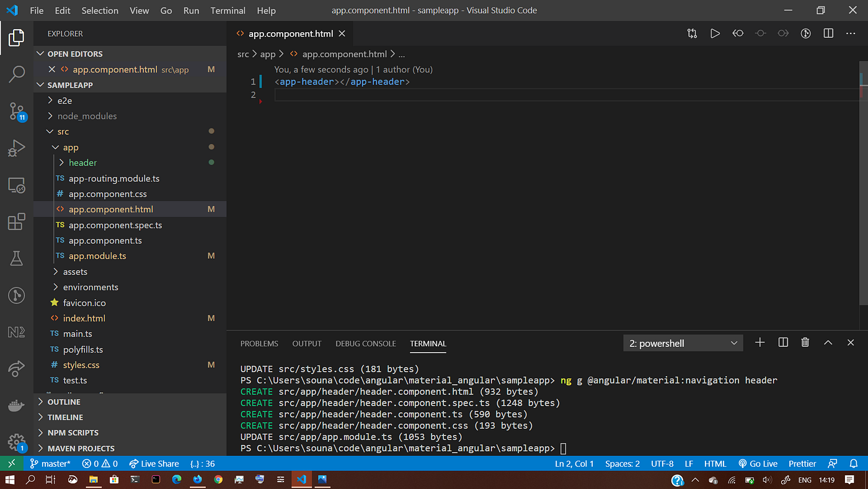
Task: Switch to the PROBLEMS panel tab
Action: [259, 343]
